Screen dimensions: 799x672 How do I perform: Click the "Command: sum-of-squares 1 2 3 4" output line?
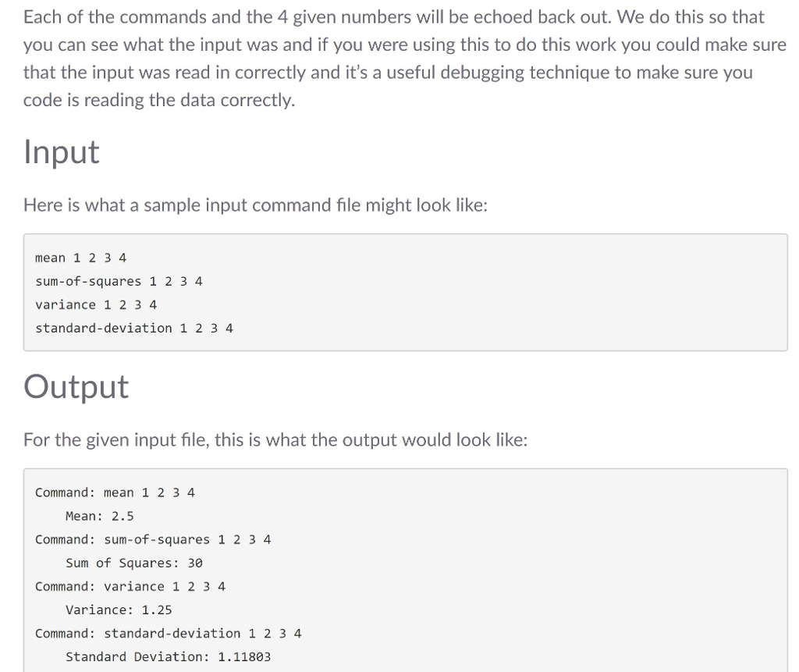coord(153,539)
